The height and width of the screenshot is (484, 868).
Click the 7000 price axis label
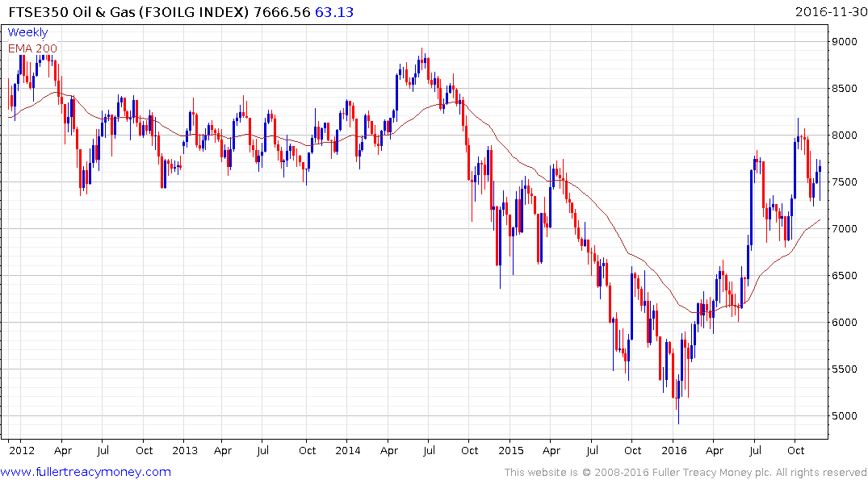[x=845, y=228]
